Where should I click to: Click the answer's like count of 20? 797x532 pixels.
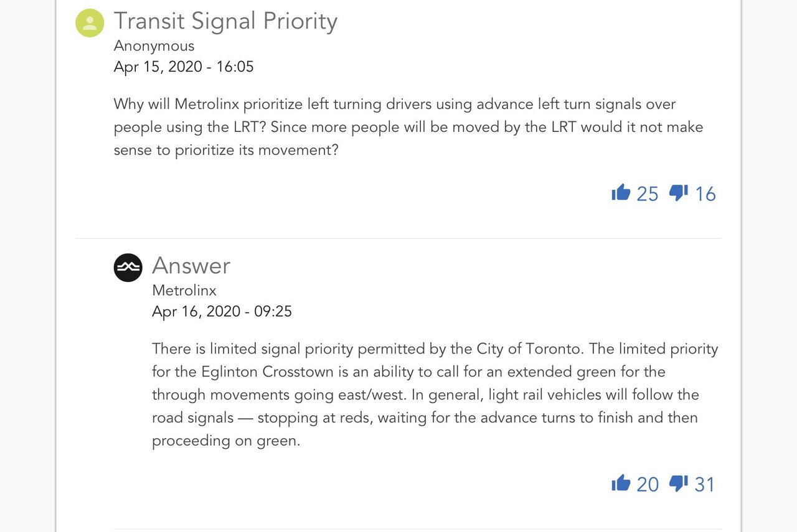point(648,484)
